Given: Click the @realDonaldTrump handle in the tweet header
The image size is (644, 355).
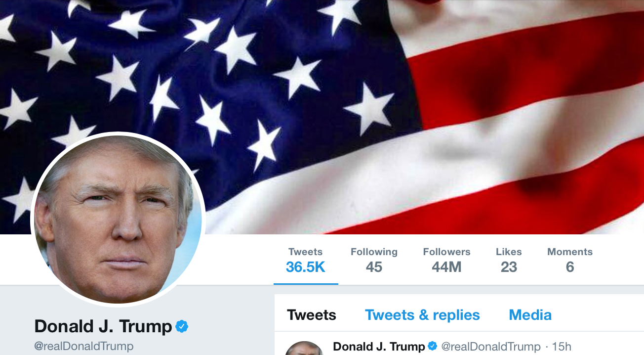Looking at the screenshot, I should [491, 347].
